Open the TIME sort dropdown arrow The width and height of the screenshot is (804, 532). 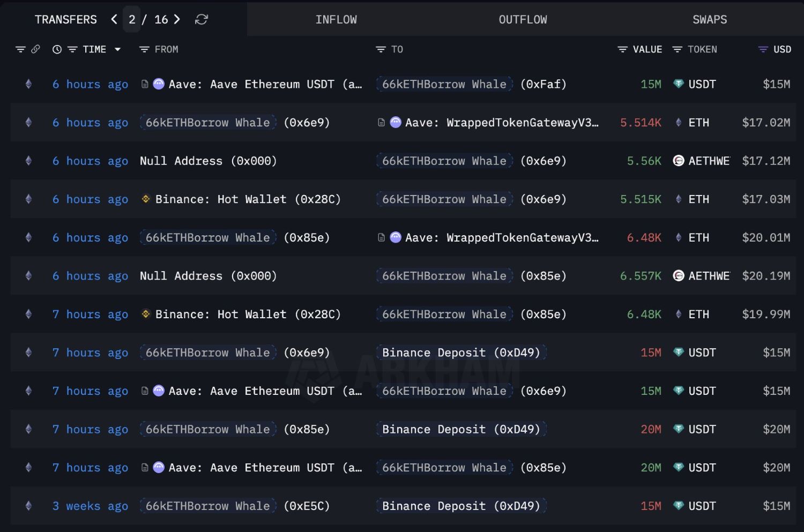pyautogui.click(x=117, y=49)
